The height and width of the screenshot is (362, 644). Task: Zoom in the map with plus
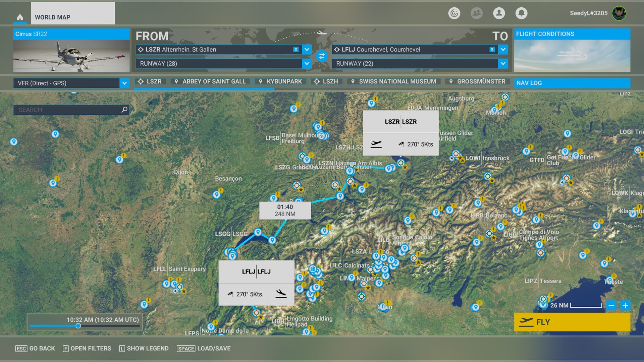(x=625, y=305)
